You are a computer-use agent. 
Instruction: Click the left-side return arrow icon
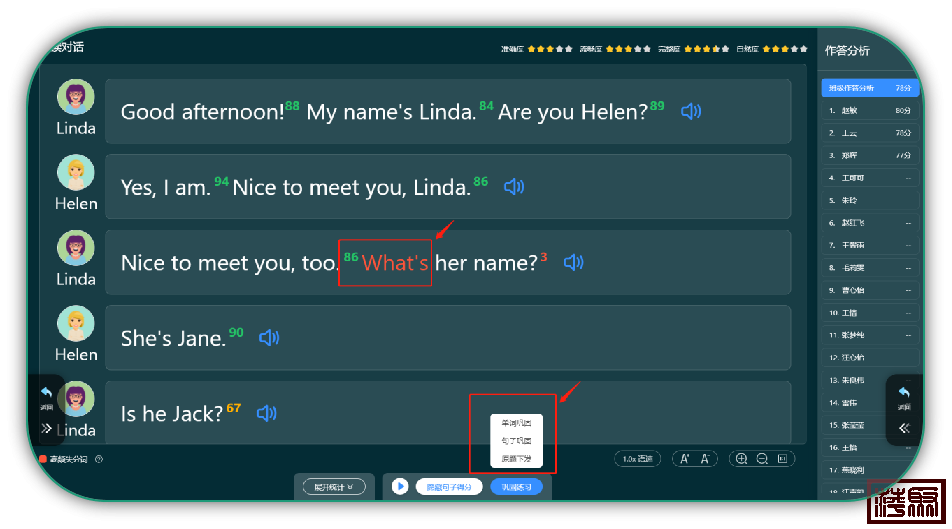pos(47,393)
